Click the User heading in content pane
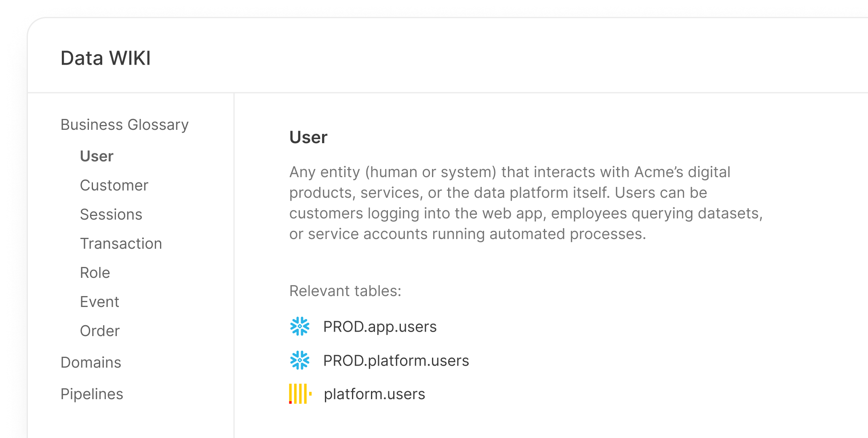 tap(308, 138)
